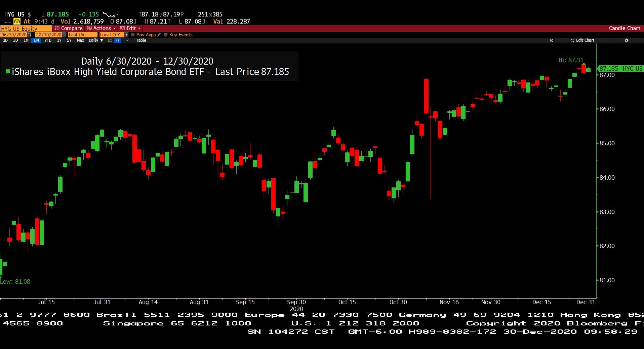Click the Low: 81.08 chart label
The height and width of the screenshot is (349, 644).
click(x=15, y=282)
